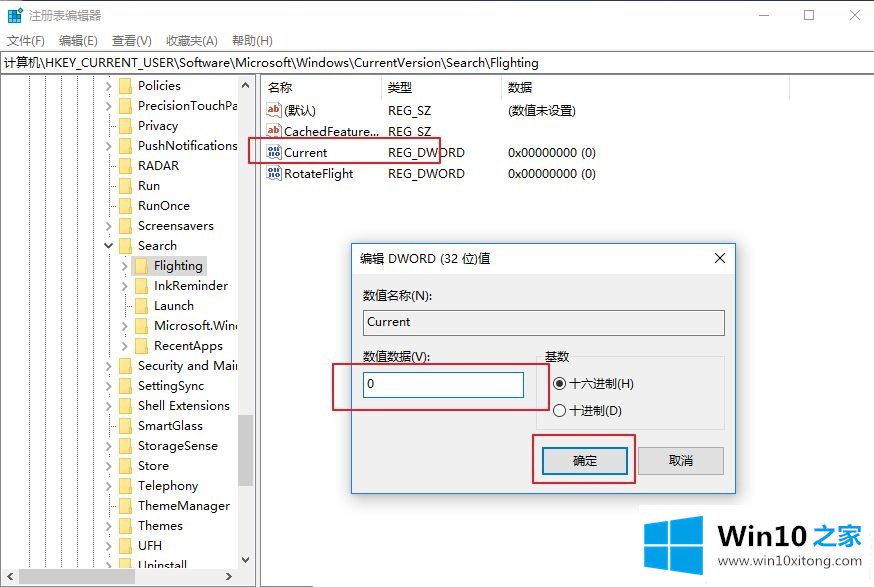Expand the PushNotifications tree node
The image size is (874, 587).
coord(109,146)
